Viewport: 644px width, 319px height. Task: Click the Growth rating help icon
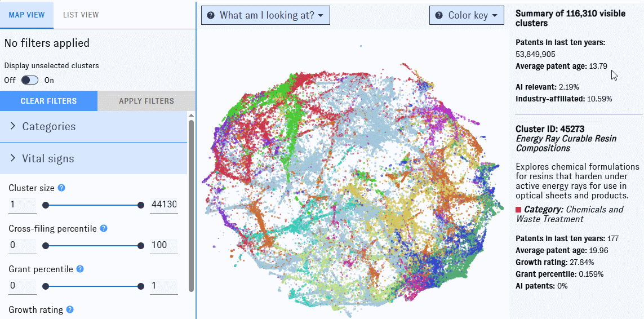pos(70,309)
